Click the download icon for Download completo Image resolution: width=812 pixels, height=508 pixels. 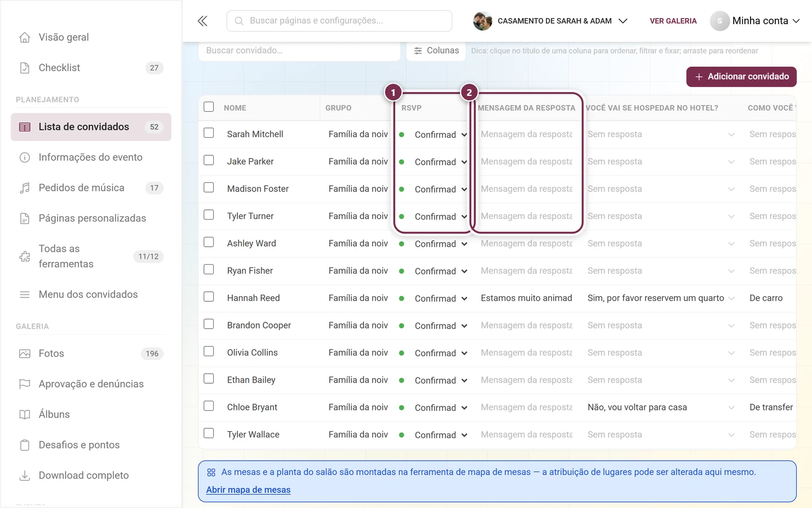coord(25,476)
